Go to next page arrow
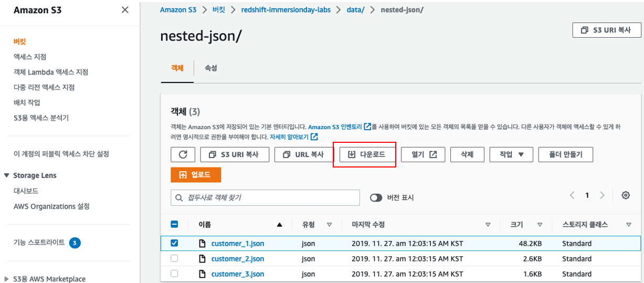This screenshot has width=644, height=283. coord(602,195)
